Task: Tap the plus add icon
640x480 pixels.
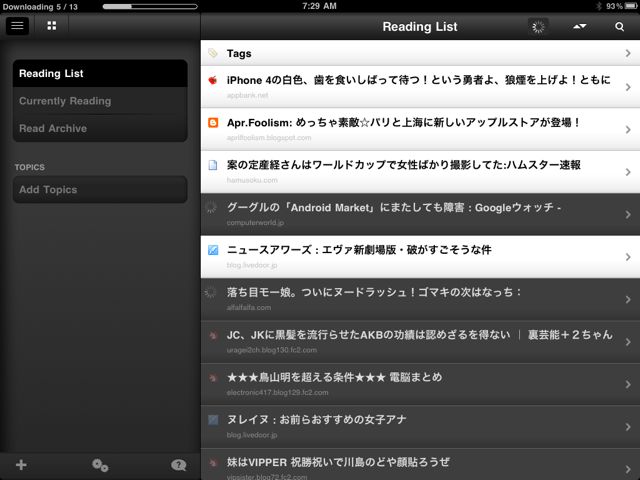Action: [21, 464]
